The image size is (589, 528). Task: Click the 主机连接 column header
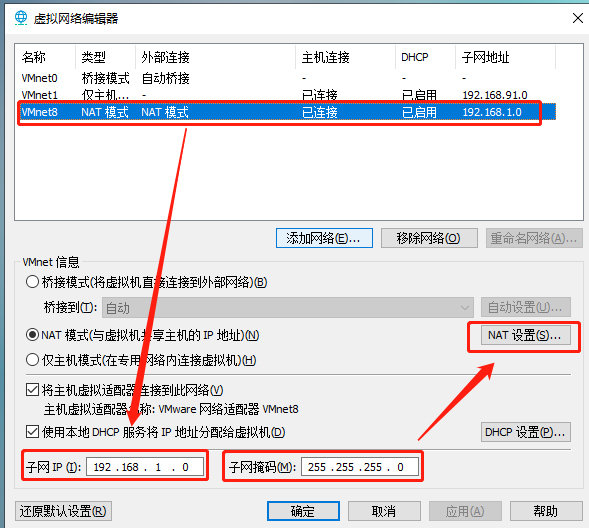tap(346, 57)
